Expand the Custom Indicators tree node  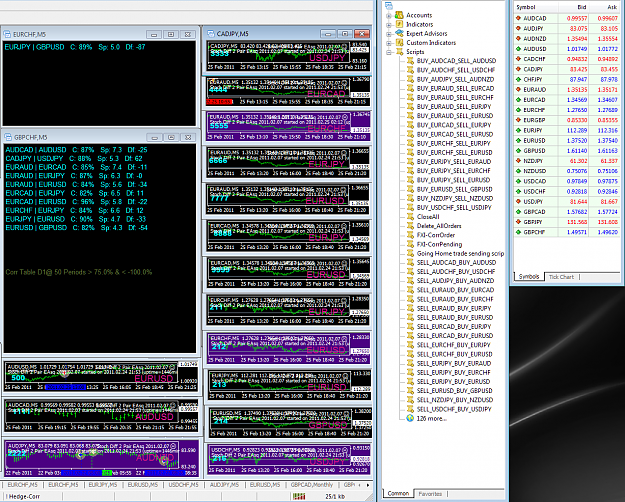(x=389, y=43)
